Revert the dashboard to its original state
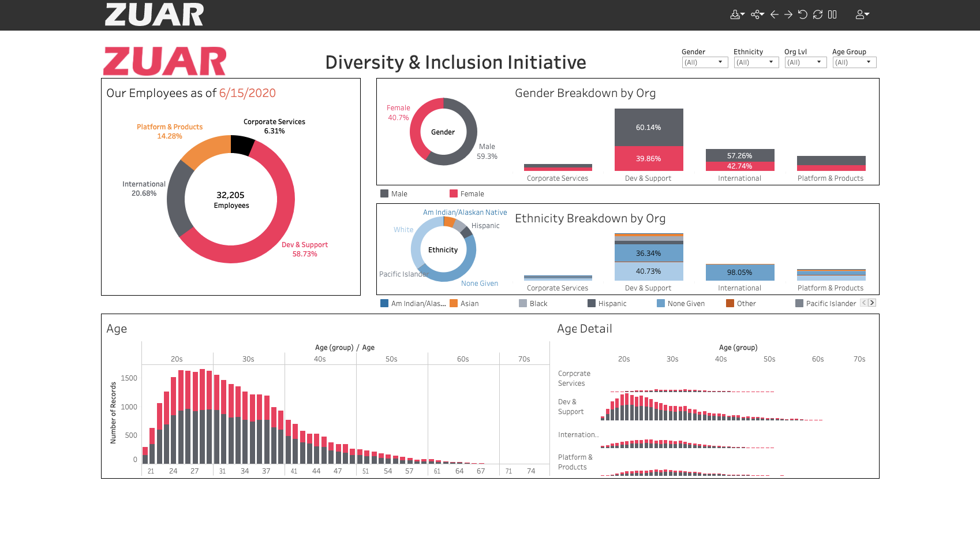 (x=802, y=14)
